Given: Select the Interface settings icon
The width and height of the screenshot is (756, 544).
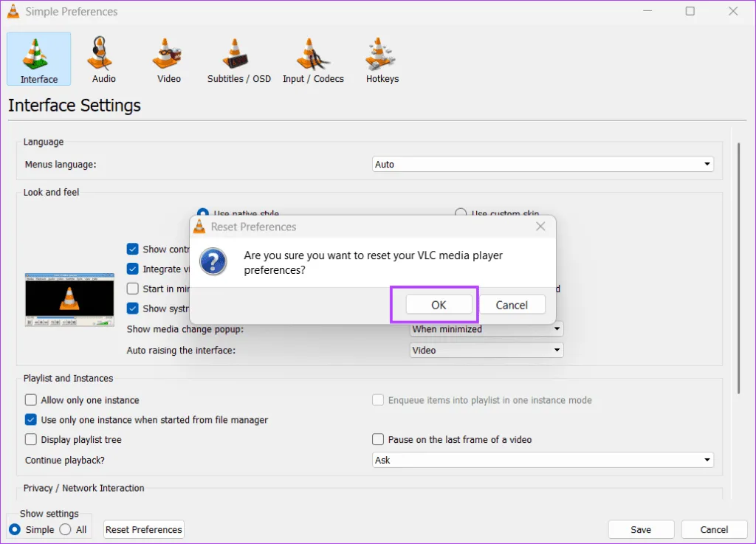Looking at the screenshot, I should click(39, 60).
